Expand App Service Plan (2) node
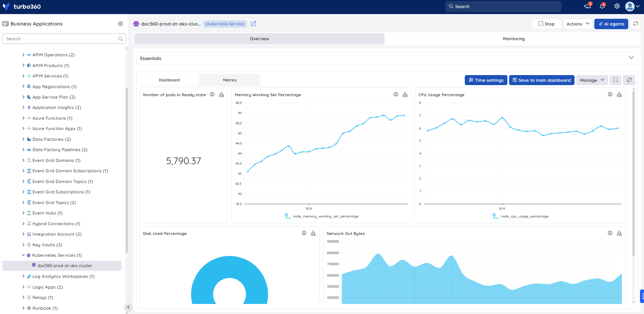 23,97
